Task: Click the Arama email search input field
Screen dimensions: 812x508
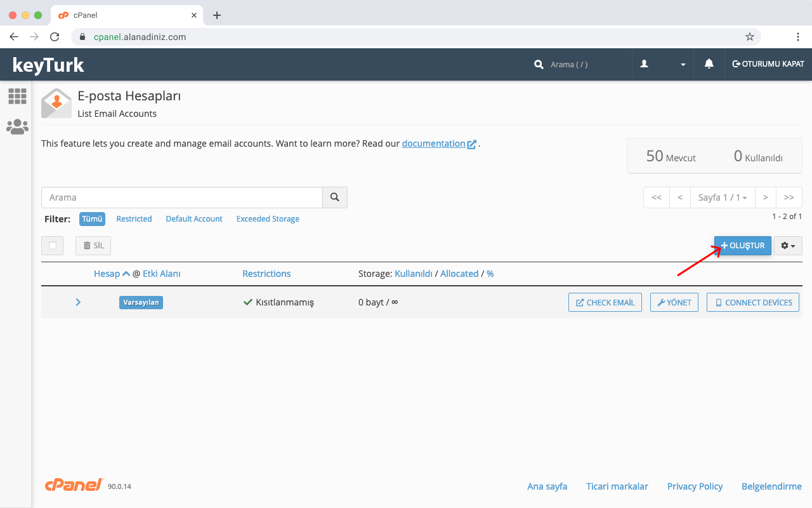Action: point(182,197)
